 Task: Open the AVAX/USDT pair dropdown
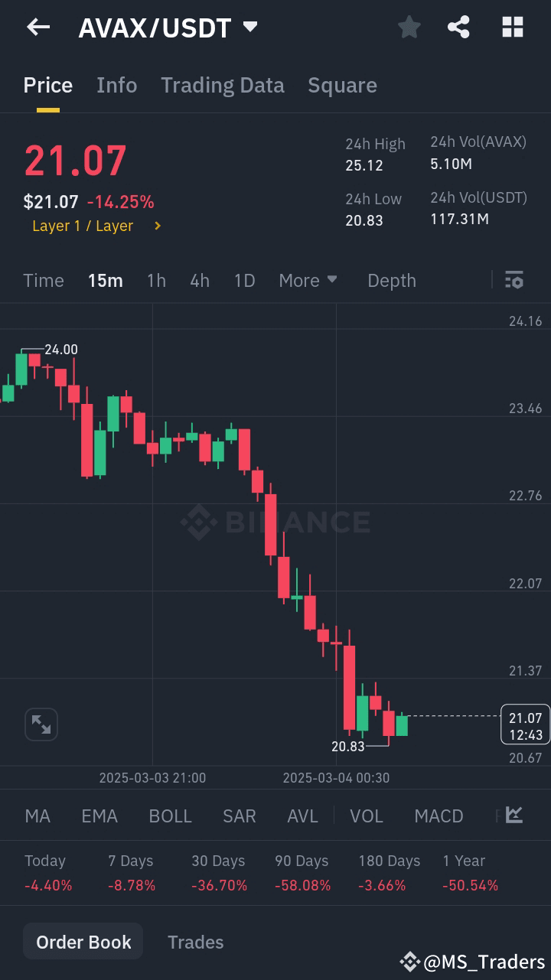[x=249, y=27]
